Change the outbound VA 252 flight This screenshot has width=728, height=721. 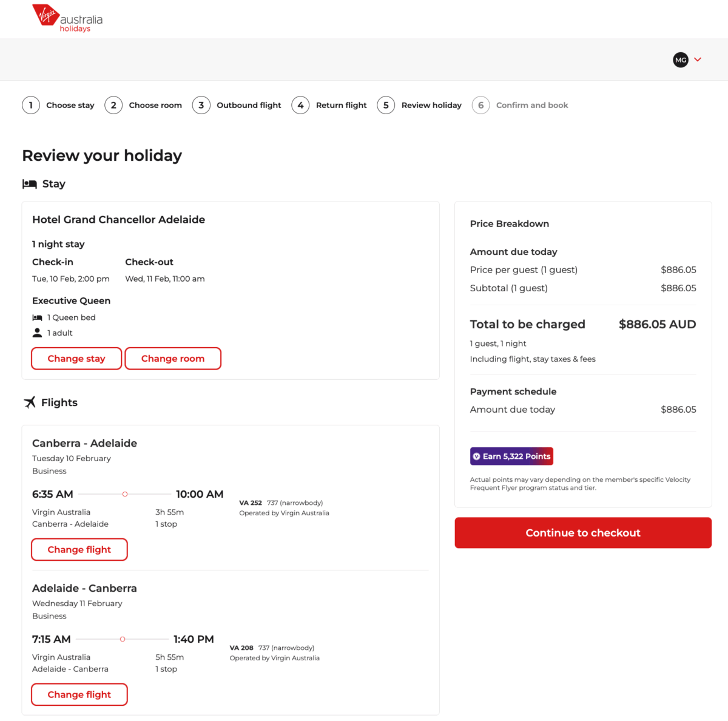tap(79, 549)
